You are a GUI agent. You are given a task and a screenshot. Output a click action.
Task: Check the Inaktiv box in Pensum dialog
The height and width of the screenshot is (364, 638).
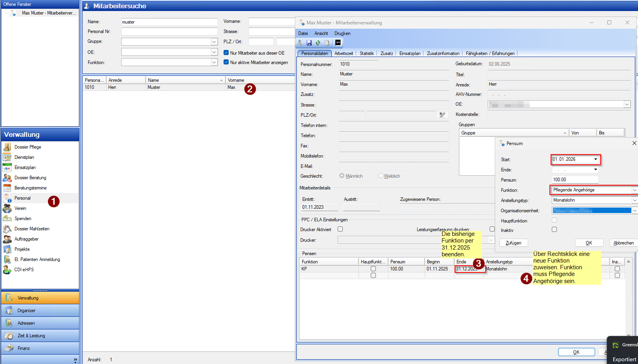tap(555, 230)
